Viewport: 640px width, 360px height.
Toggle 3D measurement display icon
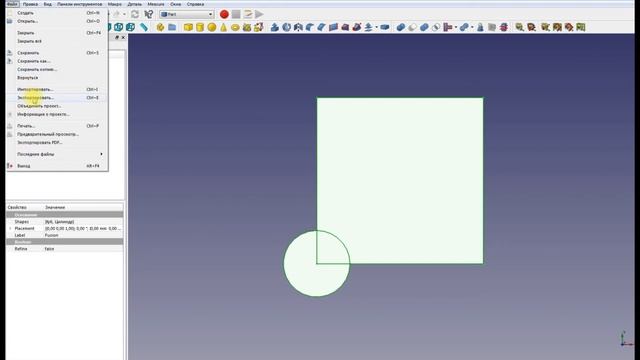(x=569, y=27)
